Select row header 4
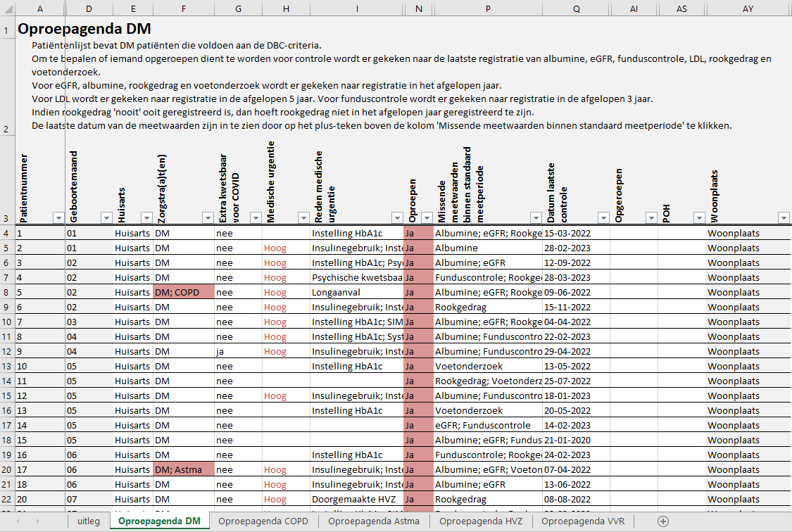This screenshot has height=532, width=792. point(7,233)
